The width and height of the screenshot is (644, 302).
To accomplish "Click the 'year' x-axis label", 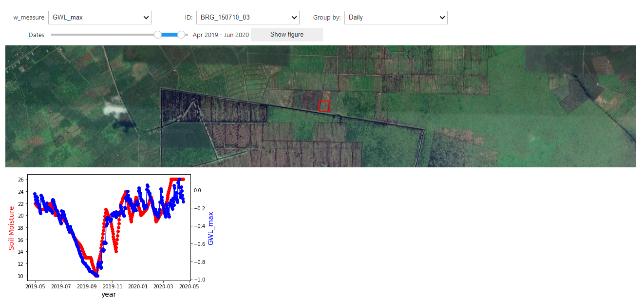I will point(109,295).
